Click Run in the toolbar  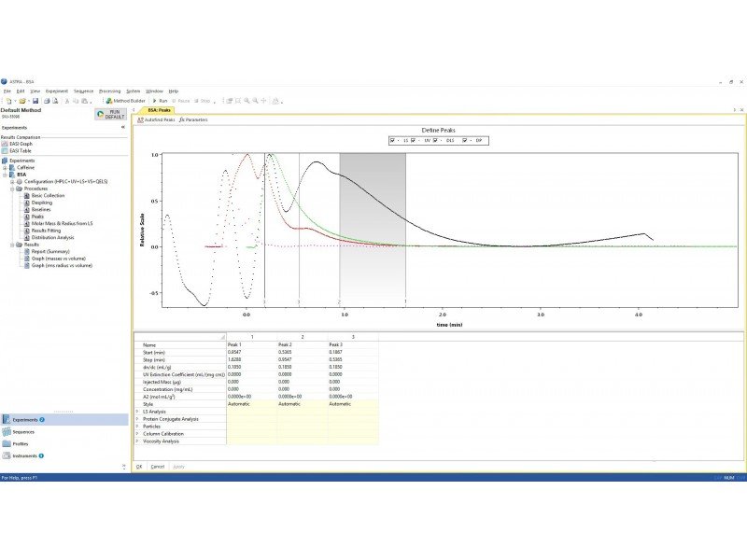click(x=160, y=101)
